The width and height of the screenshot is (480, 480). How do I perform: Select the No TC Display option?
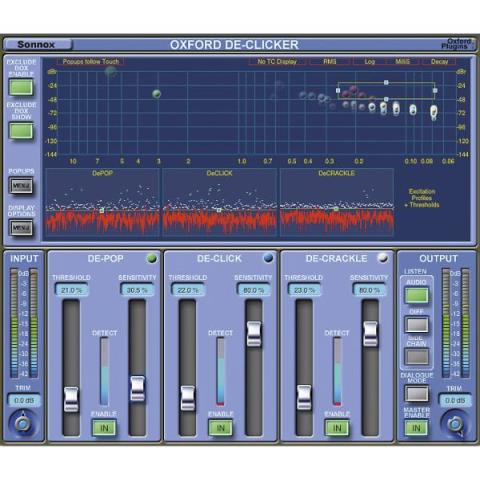tap(277, 62)
